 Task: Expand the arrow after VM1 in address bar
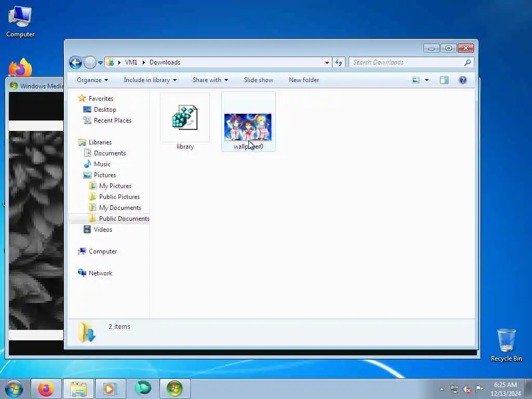143,62
